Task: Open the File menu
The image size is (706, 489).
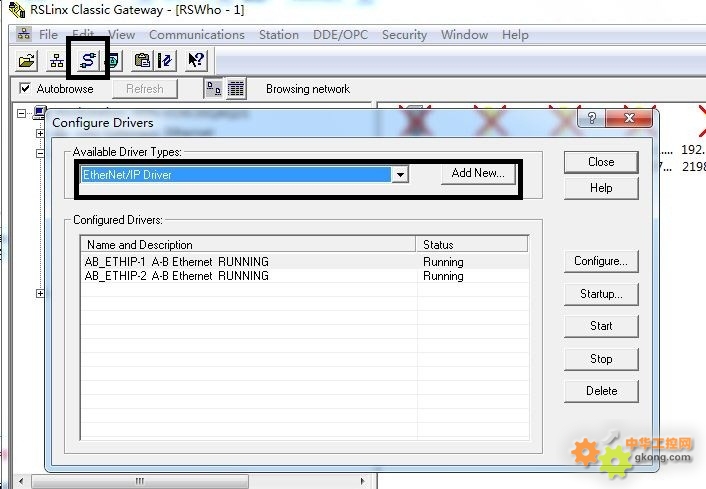Action: pos(48,35)
